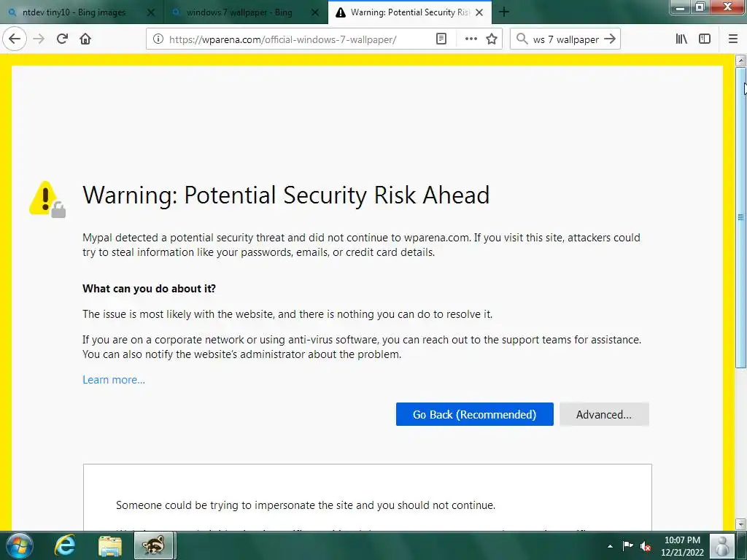Open a new tab with the plus button
The height and width of the screenshot is (560, 747).
tap(504, 12)
